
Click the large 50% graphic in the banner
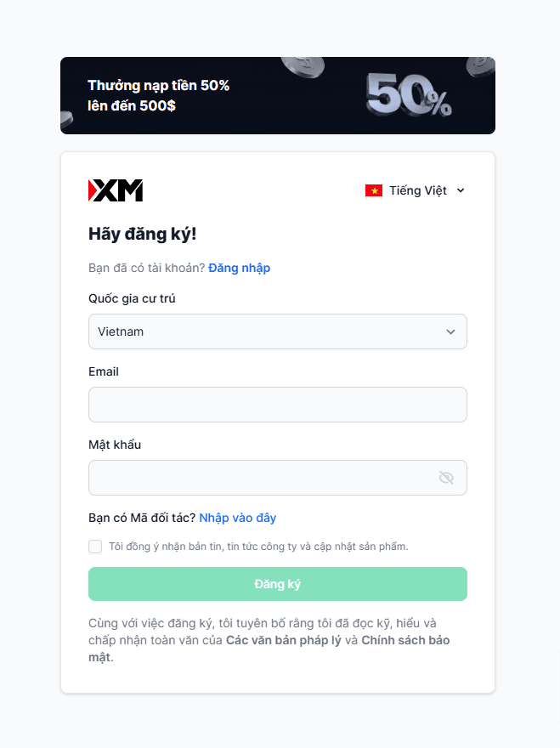(x=408, y=95)
